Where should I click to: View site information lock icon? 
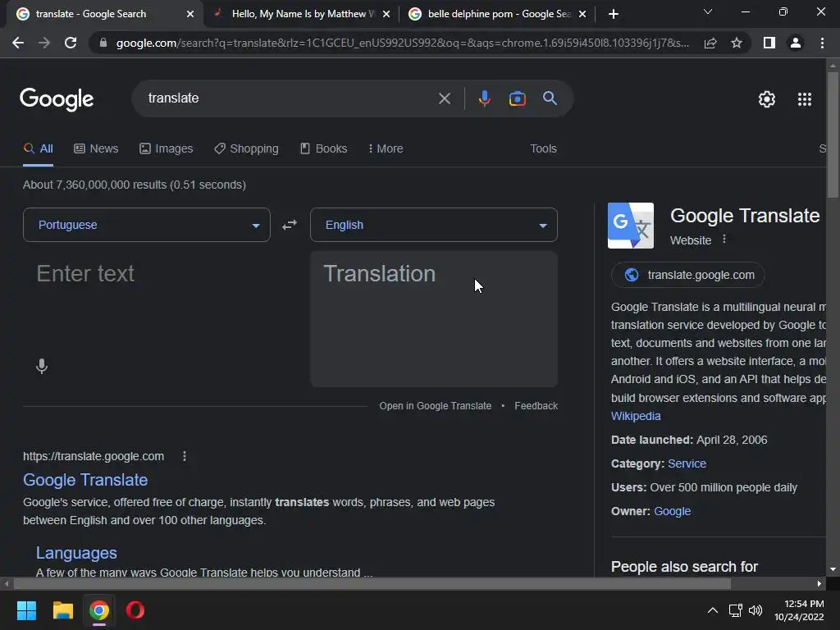coord(103,43)
